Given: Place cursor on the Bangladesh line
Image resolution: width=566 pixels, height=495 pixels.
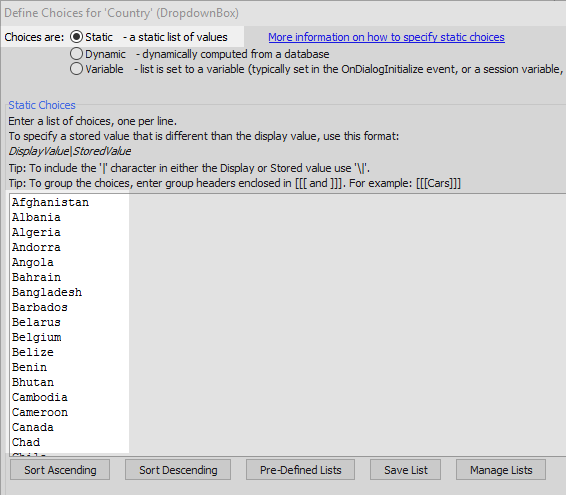Looking at the screenshot, I should [x=47, y=292].
